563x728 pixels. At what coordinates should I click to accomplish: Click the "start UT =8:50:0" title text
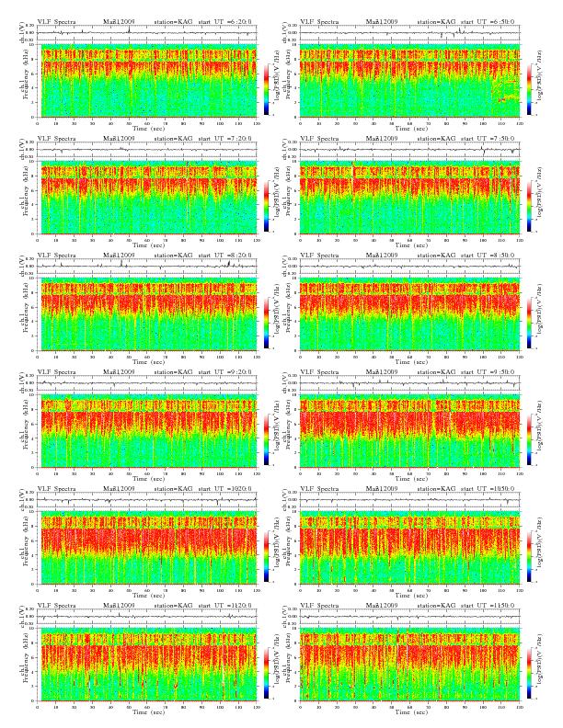click(x=488, y=256)
